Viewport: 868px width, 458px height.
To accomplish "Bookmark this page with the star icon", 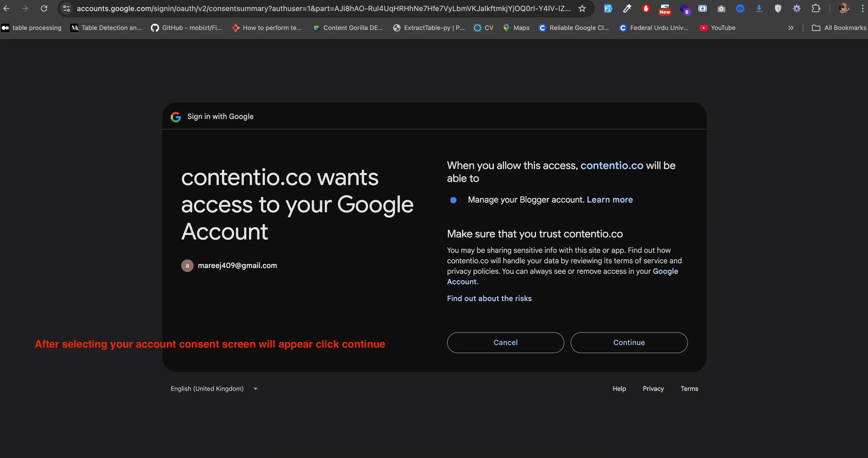I will tap(582, 8).
